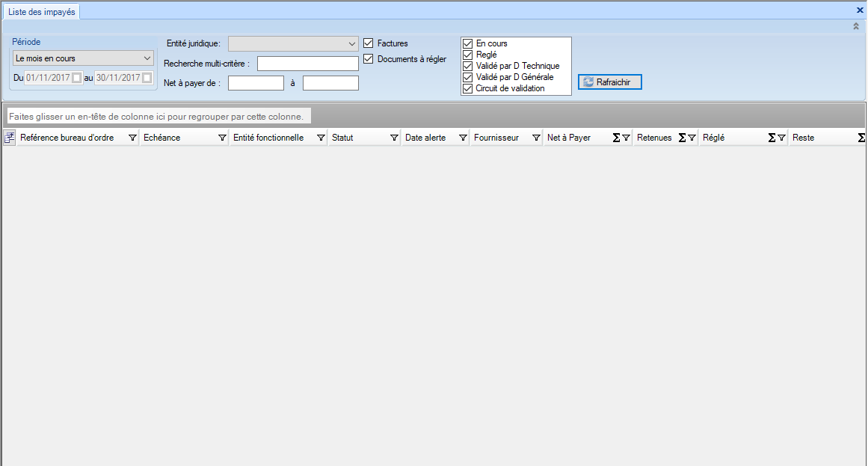Expand the Entité juridique combo box
The width and height of the screenshot is (868, 466).
(x=352, y=44)
